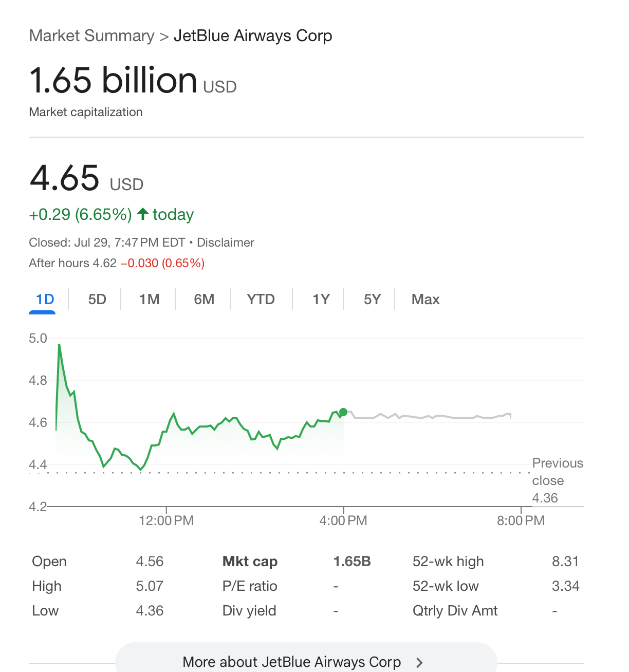629x672 pixels.
Task: Show the Max time range
Action: (425, 299)
